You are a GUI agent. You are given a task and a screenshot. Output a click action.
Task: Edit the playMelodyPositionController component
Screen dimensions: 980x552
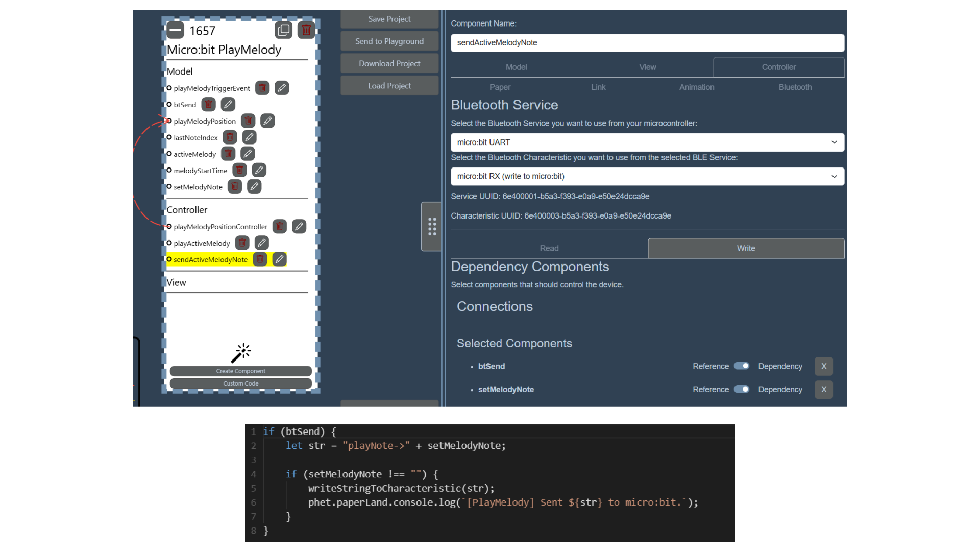pos(299,226)
